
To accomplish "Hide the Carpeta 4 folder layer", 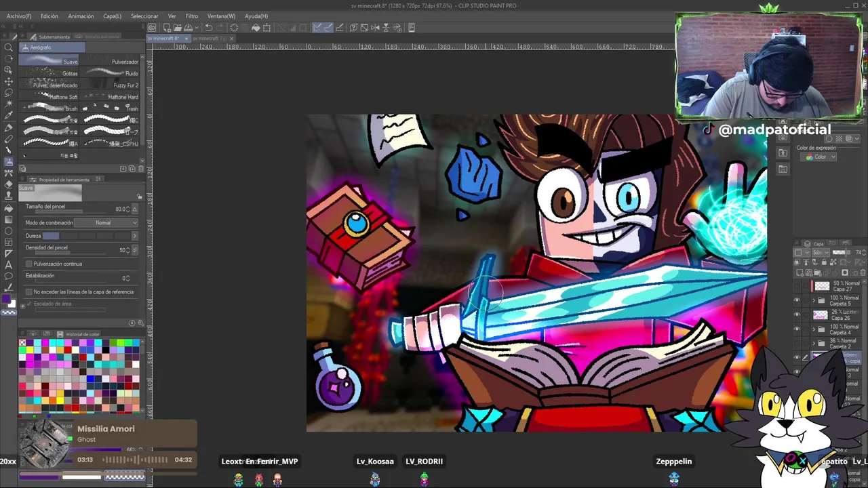I will [797, 329].
